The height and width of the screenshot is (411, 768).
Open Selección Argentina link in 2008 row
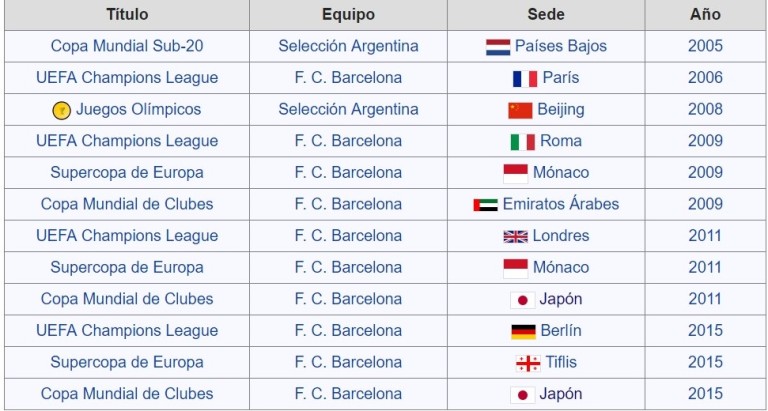[x=348, y=109]
